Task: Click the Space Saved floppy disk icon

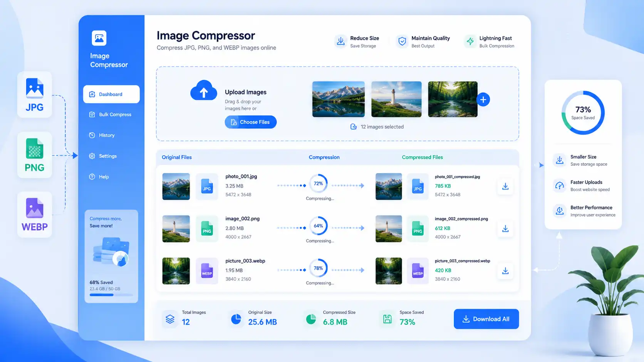Action: tap(387, 319)
